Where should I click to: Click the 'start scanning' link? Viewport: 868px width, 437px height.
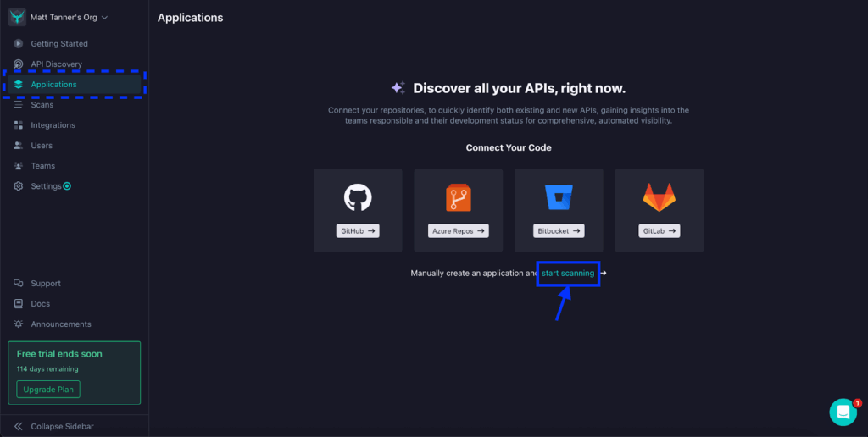[568, 274]
